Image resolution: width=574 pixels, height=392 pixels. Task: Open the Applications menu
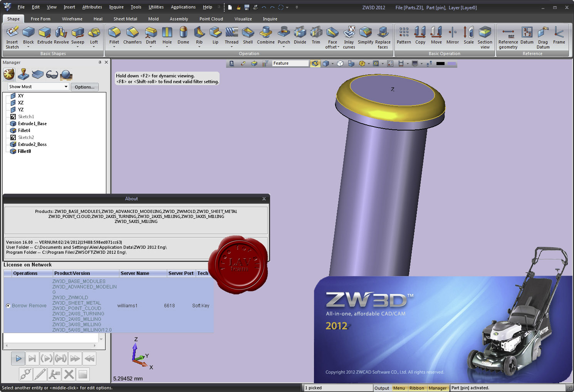click(x=183, y=7)
